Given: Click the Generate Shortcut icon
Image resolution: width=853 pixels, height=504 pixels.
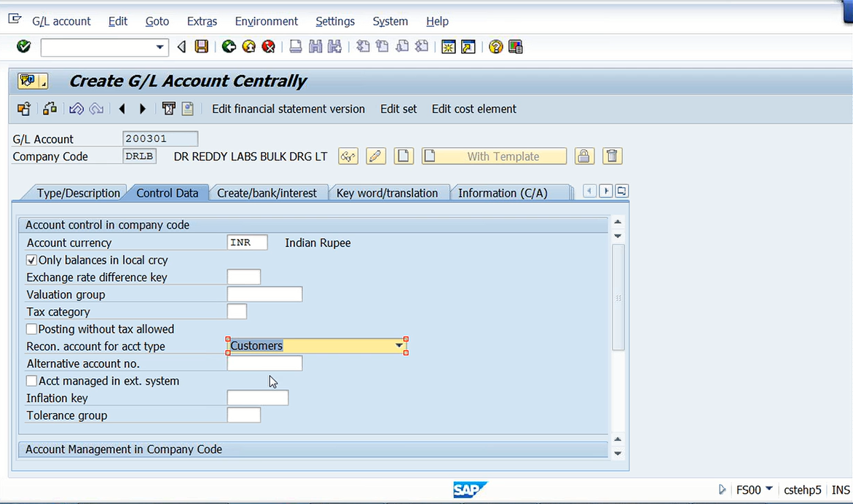Looking at the screenshot, I should pos(468,47).
